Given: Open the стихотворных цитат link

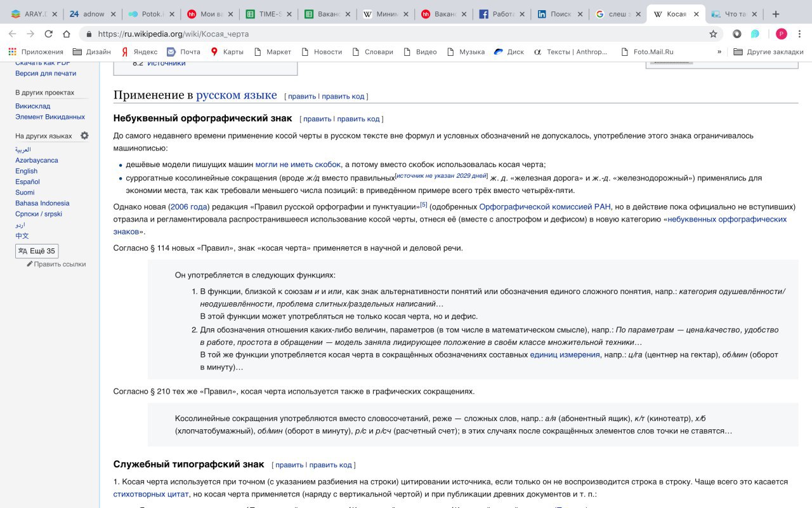Looking at the screenshot, I should tap(151, 493).
